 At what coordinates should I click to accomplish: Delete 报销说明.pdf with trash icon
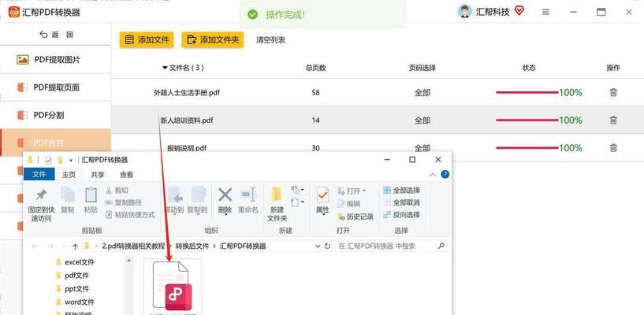(613, 148)
